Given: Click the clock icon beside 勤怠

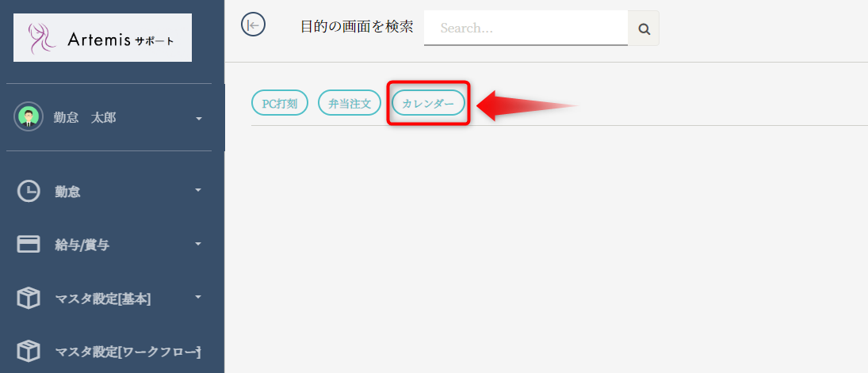Looking at the screenshot, I should [x=29, y=191].
